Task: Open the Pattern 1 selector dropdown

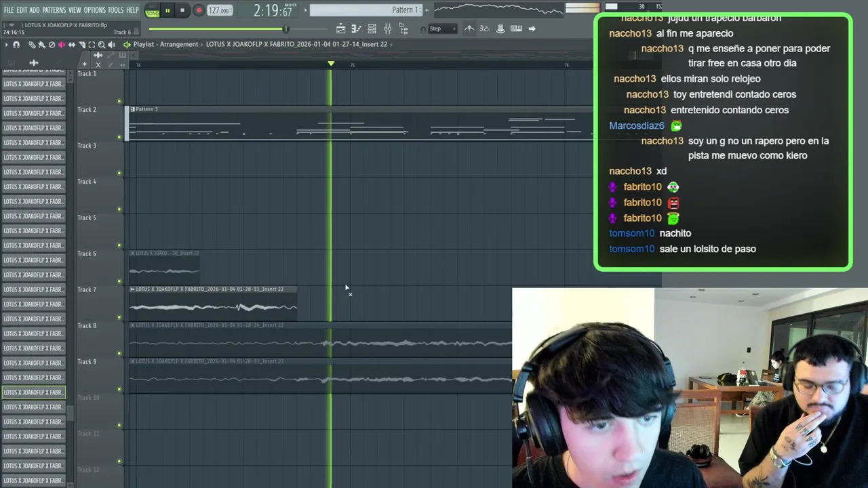Action: click(x=366, y=10)
